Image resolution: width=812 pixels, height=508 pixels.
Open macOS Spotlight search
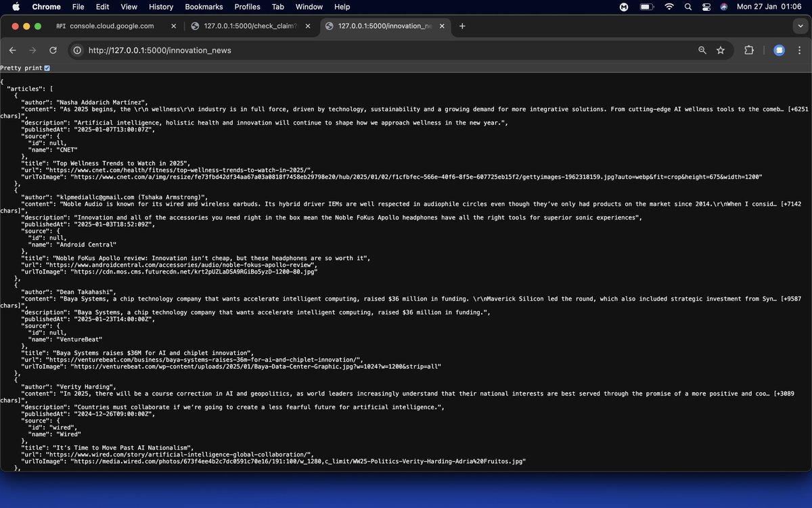(688, 7)
